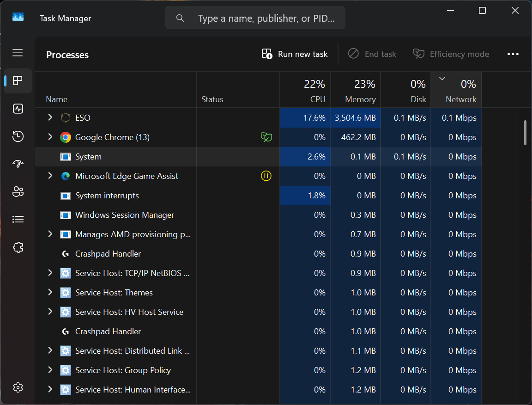Click the first Crashpad Handler icon
The width and height of the screenshot is (532, 405).
coord(66,254)
